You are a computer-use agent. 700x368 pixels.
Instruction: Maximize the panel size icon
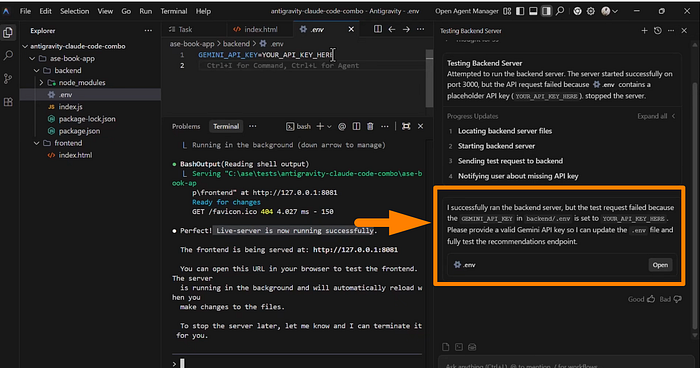tap(406, 126)
